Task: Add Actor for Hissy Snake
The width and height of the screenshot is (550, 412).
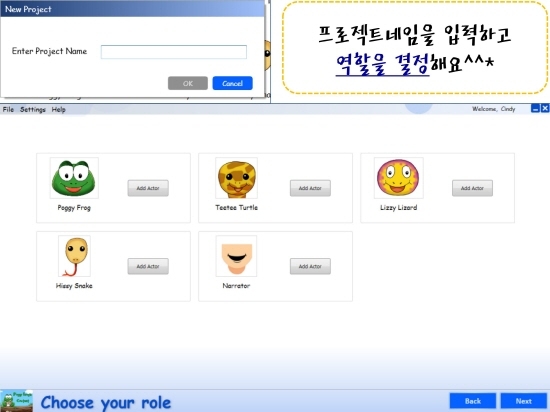Action: pyautogui.click(x=148, y=266)
